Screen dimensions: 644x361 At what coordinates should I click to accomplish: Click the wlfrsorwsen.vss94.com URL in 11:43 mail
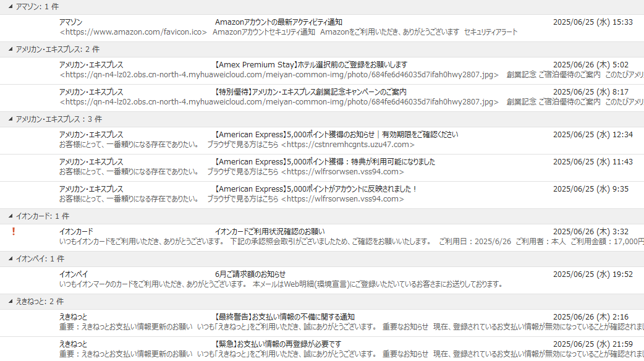(342, 172)
